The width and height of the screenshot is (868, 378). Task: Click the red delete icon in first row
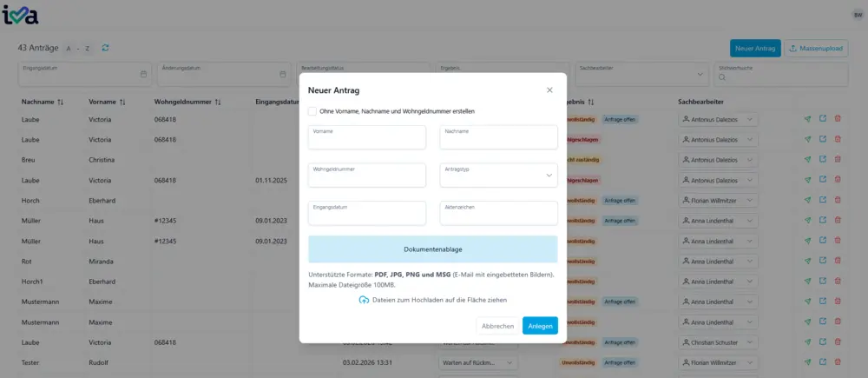(838, 119)
